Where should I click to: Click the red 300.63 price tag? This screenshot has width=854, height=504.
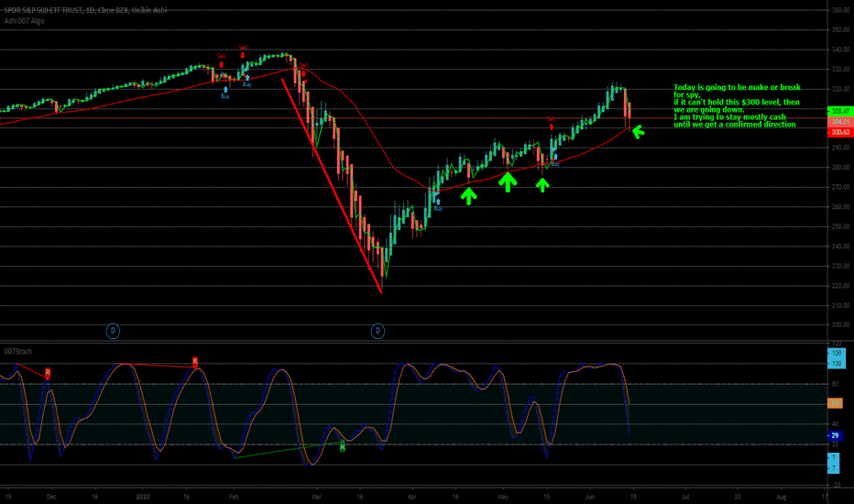pyautogui.click(x=840, y=132)
